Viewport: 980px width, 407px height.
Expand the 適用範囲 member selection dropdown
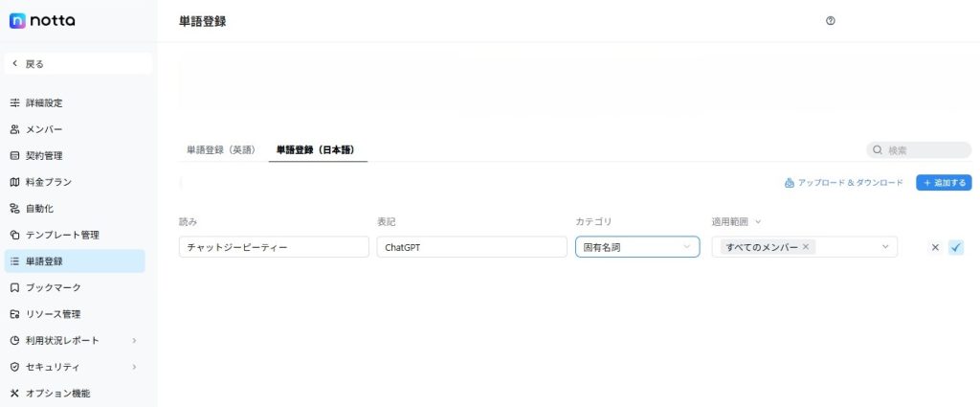point(884,247)
